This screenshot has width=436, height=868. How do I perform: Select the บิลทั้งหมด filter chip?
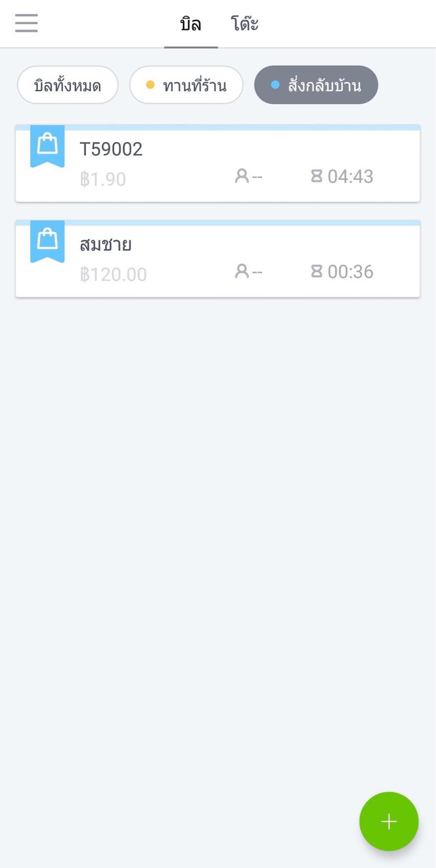(67, 85)
